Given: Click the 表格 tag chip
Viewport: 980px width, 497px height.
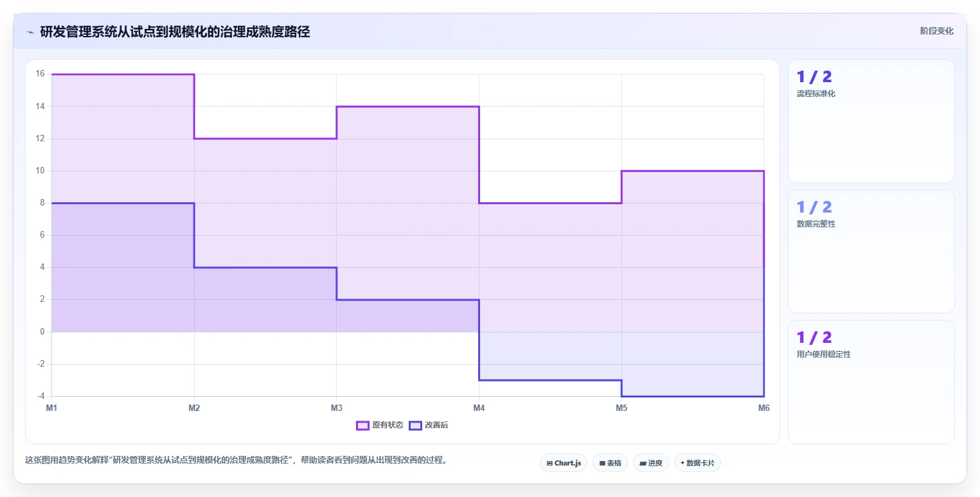Looking at the screenshot, I should (x=610, y=463).
